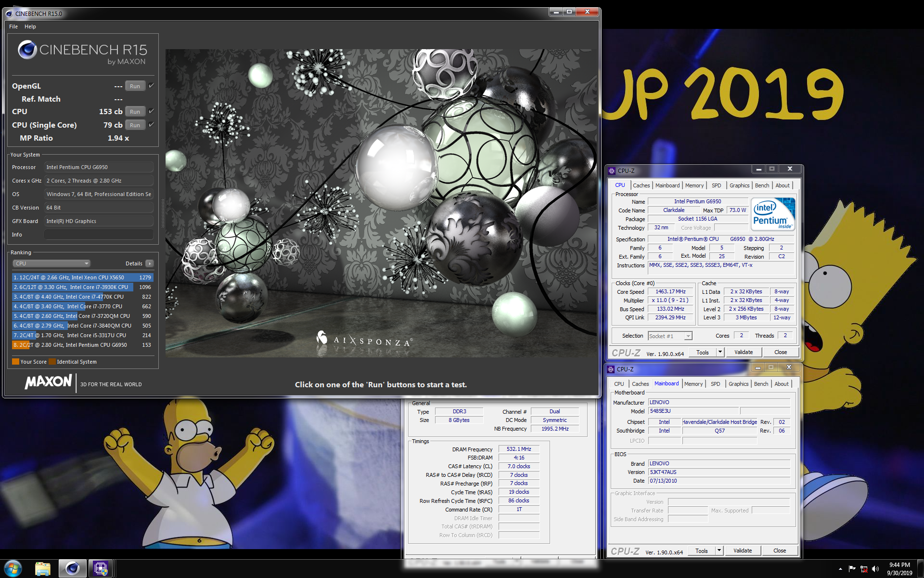
Task: Open Tools dropdown arrow in upper CPU-Z
Action: pos(720,353)
